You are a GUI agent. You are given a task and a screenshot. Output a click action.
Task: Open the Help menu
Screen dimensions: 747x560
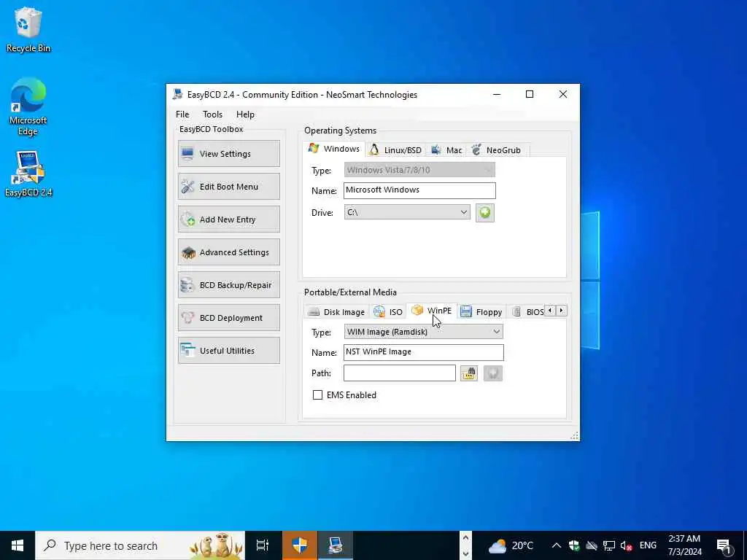point(245,114)
